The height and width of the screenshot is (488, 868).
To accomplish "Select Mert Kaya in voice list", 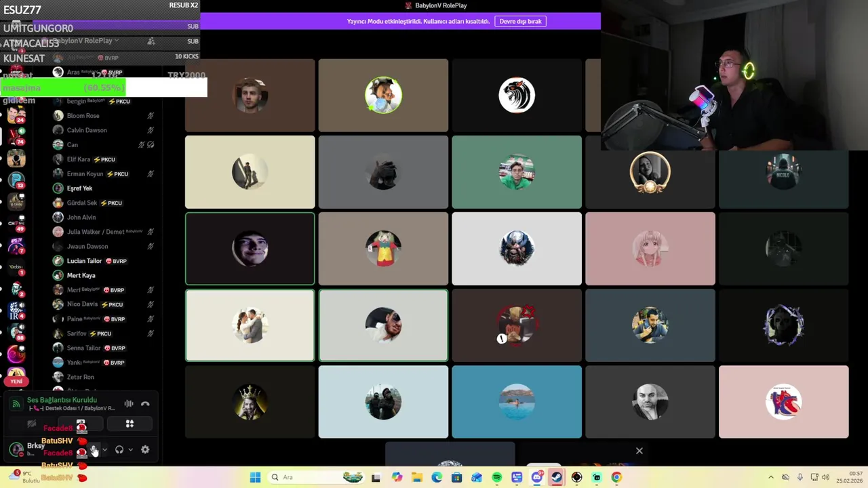I will pos(104,275).
